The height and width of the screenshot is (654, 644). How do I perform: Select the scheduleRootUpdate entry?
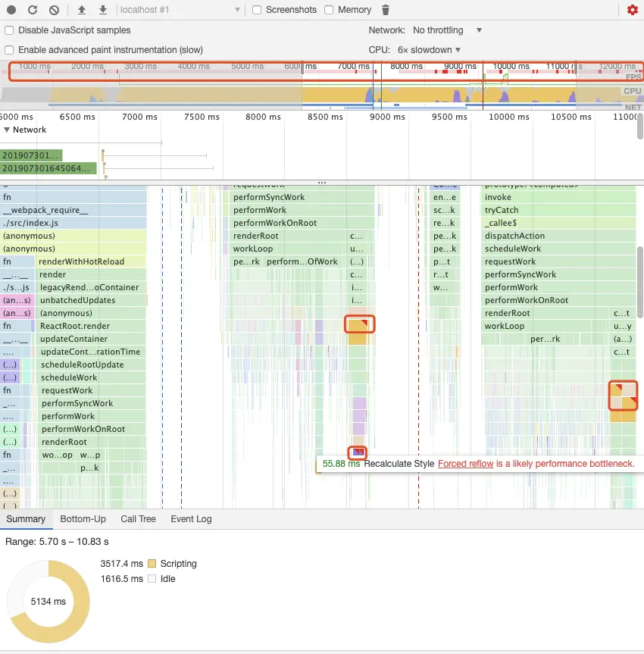tap(92, 365)
